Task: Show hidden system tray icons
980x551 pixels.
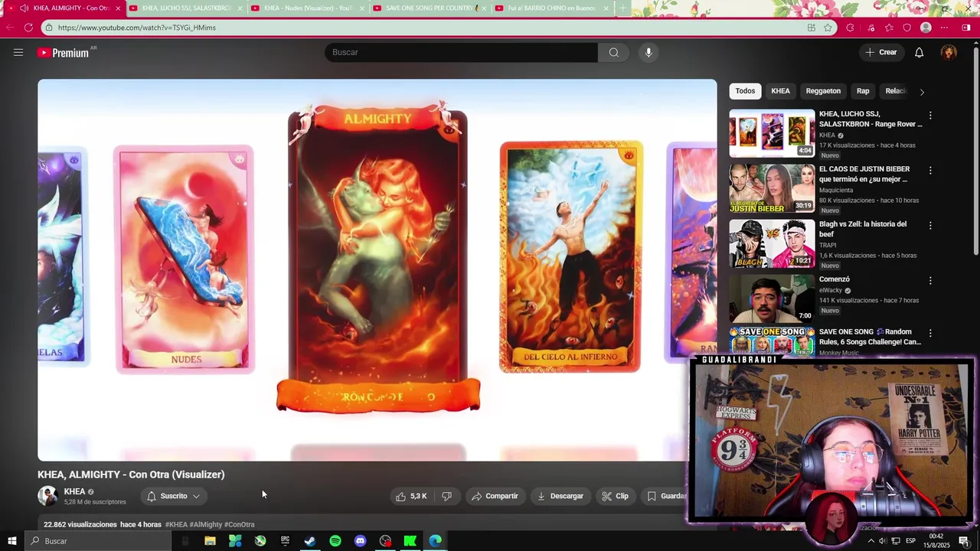Action: pyautogui.click(x=871, y=541)
